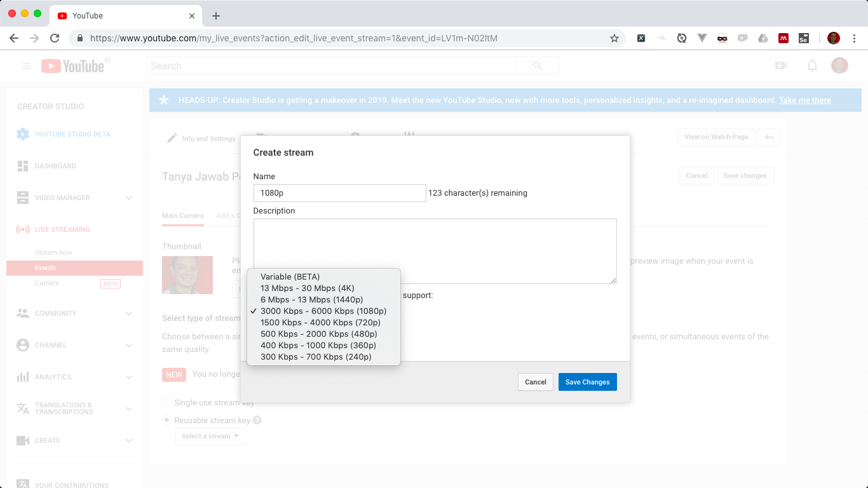Switch to the Main Camera tab
The height and width of the screenshot is (488, 868).
point(182,215)
